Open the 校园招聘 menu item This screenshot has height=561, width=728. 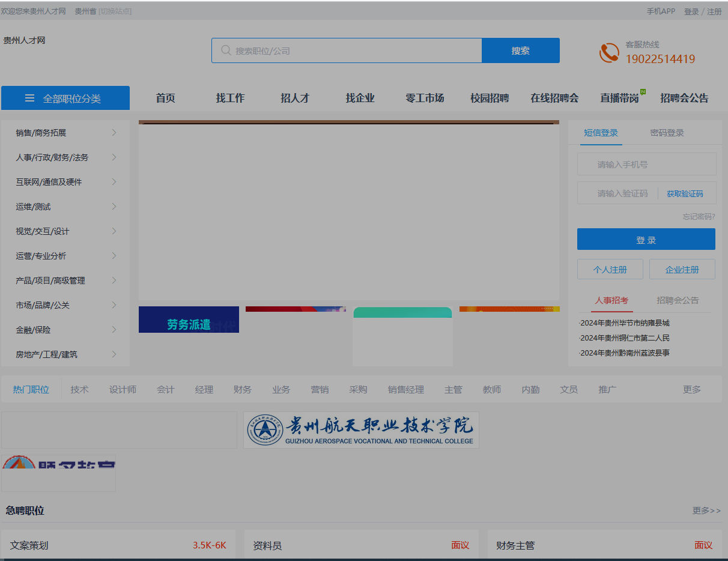(x=490, y=98)
